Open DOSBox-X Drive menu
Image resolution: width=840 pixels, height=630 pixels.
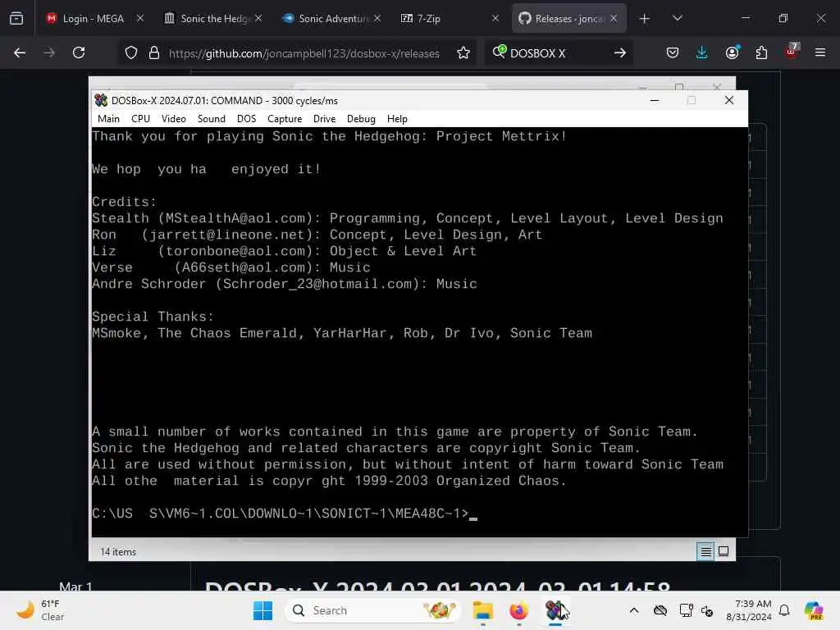pyautogui.click(x=324, y=119)
